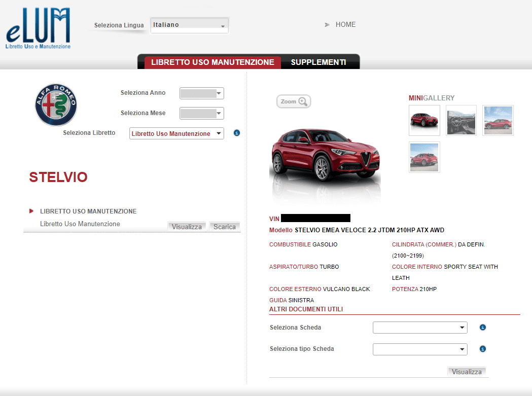532x396 pixels.
Task: Open the Seleziona Anno dropdown
Action: tap(202, 93)
